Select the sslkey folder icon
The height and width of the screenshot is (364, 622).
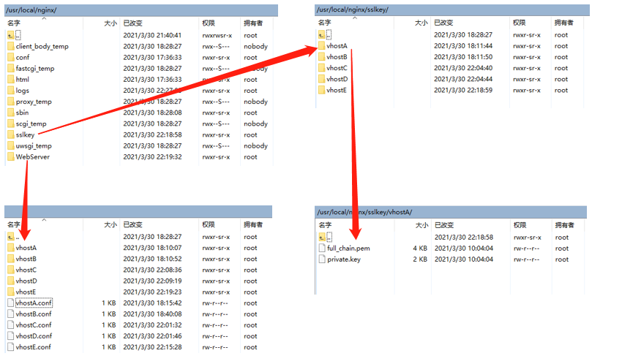11,134
